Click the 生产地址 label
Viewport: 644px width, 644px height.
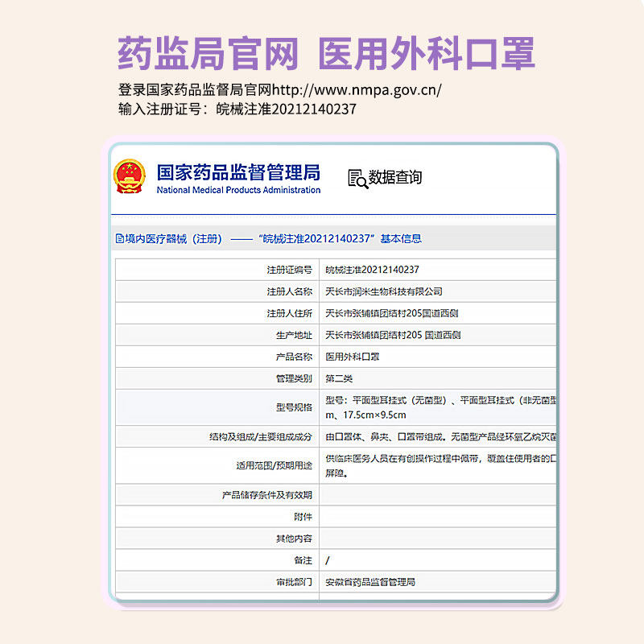(294, 335)
